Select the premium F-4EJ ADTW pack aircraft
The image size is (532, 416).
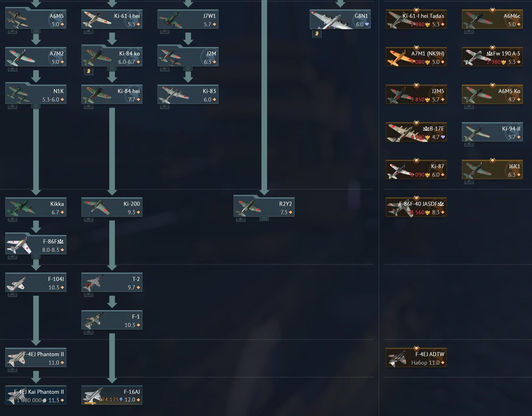(416, 357)
